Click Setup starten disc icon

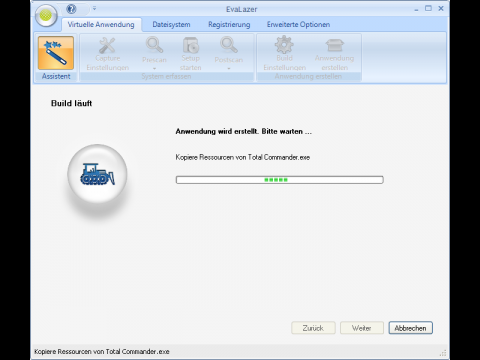pos(191,45)
